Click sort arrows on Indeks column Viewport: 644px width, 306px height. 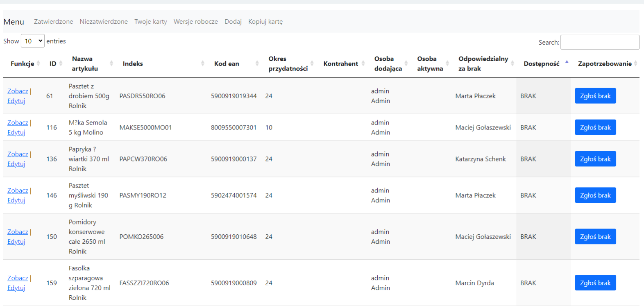pos(202,63)
